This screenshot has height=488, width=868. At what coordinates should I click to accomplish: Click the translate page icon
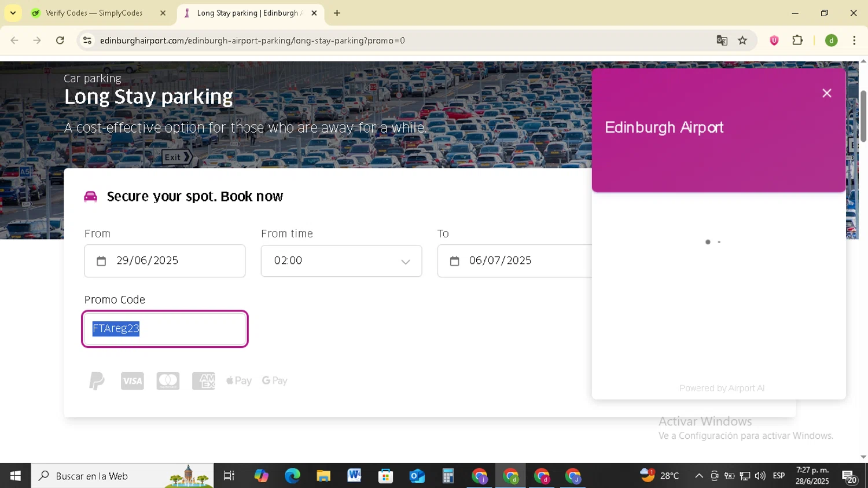point(722,41)
